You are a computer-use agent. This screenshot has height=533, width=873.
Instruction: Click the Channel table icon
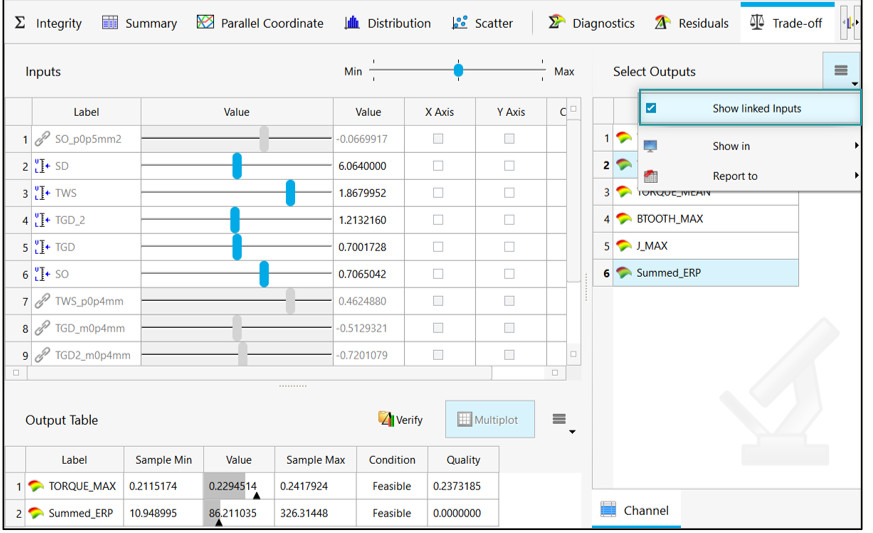coord(609,510)
